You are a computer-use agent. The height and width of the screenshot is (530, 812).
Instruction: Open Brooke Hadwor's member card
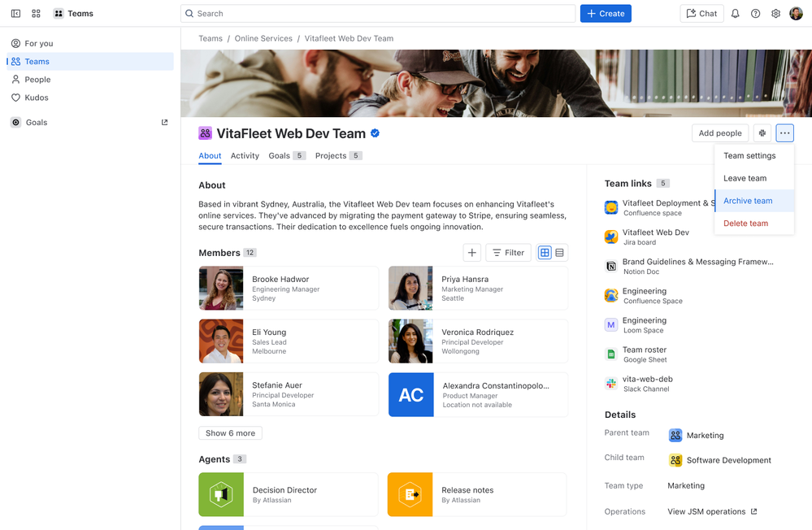[x=289, y=288]
